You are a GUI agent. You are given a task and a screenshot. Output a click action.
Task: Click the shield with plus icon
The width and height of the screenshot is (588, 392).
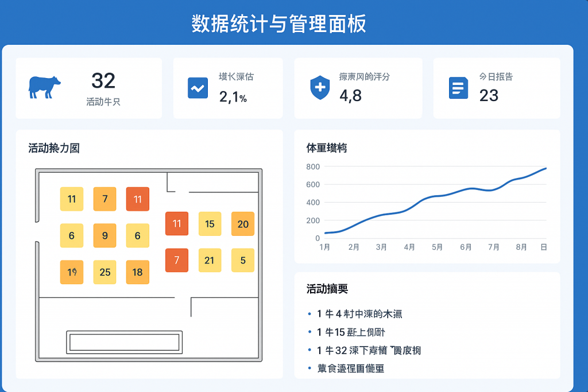319,88
